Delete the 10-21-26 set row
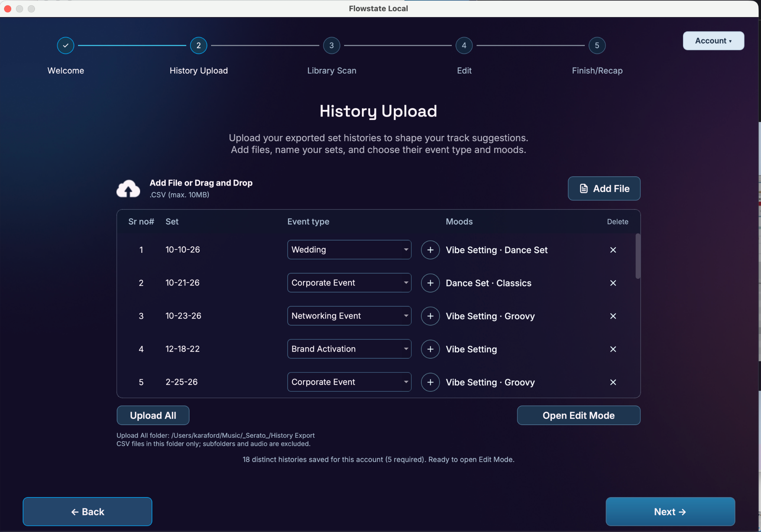This screenshot has height=532, width=761. (613, 283)
